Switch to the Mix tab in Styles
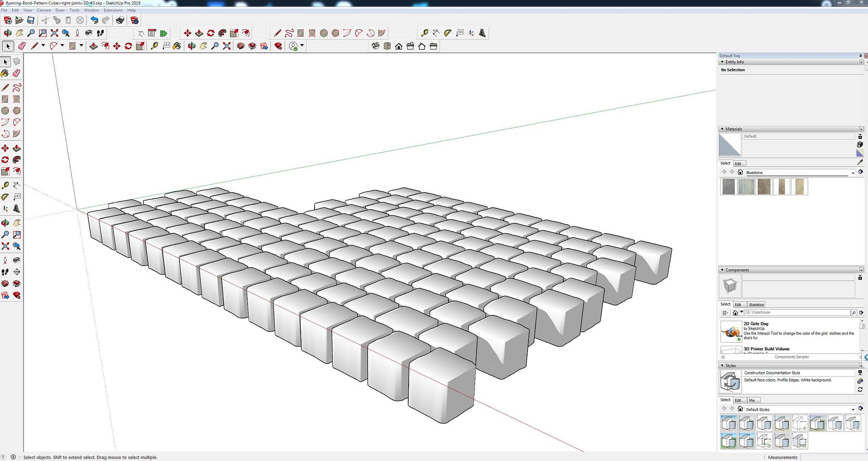868x461 pixels. coord(752,400)
